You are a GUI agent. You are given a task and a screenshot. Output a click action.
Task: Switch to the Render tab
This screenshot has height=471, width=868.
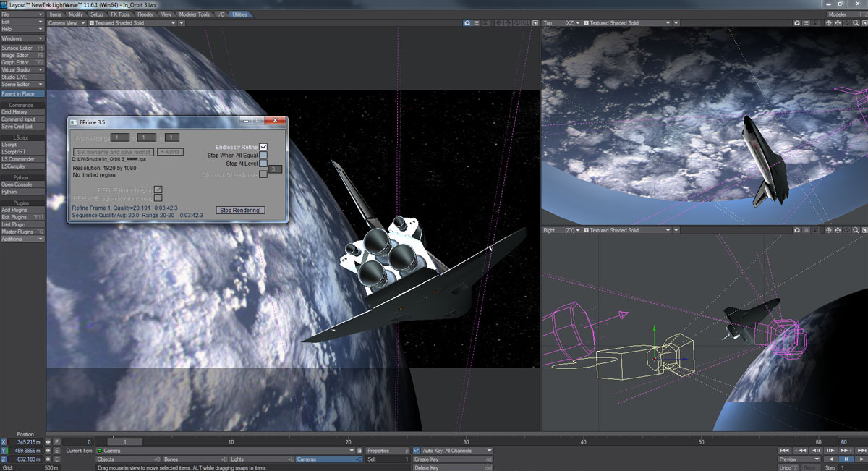[145, 14]
